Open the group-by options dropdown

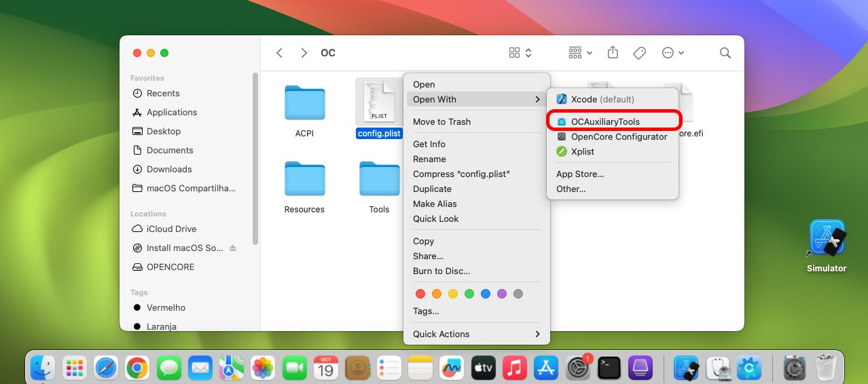(x=580, y=53)
